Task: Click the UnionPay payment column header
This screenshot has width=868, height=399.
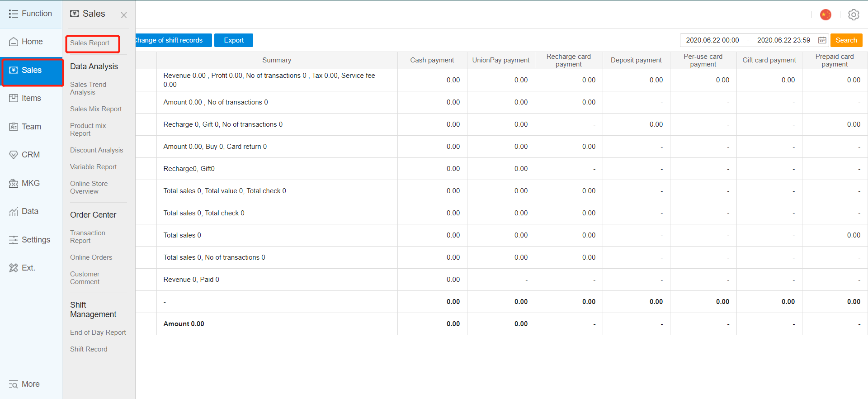Action: (x=501, y=60)
